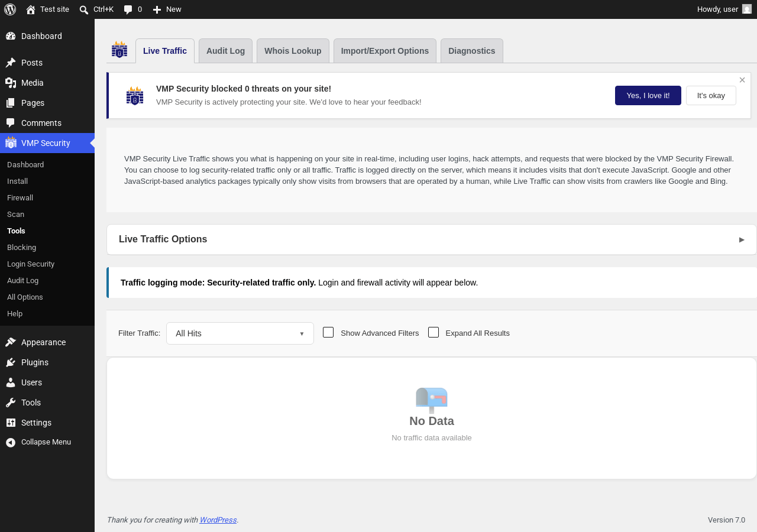Open the Blocking submenu item
Viewport: 757px width, 532px height.
[x=21, y=247]
